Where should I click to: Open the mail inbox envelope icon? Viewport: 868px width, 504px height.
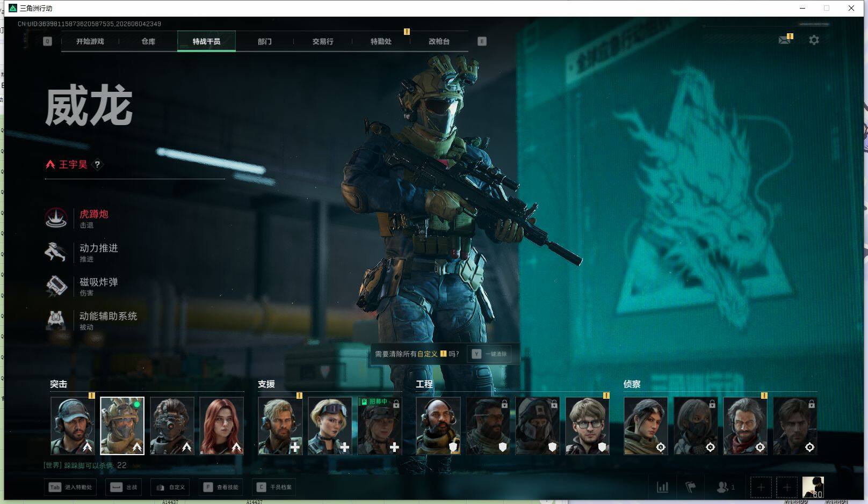coord(785,40)
